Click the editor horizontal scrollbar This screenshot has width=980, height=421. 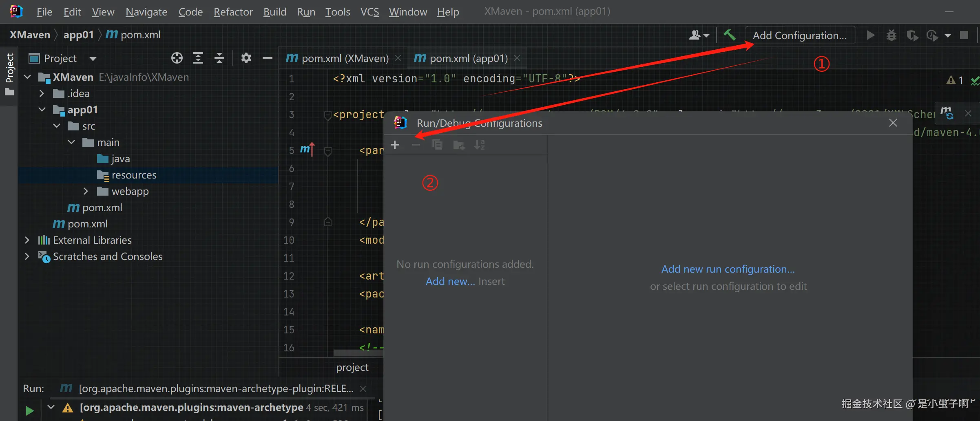coord(358,353)
